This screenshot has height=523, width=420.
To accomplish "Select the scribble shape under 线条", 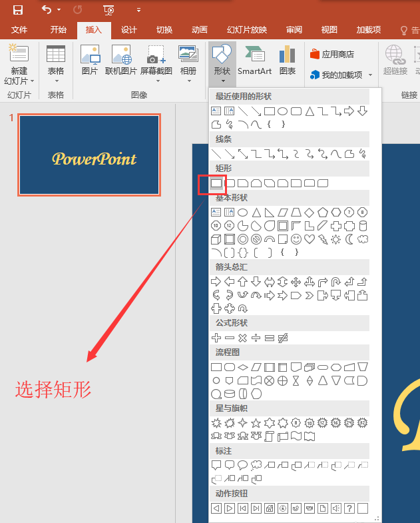I will click(363, 154).
